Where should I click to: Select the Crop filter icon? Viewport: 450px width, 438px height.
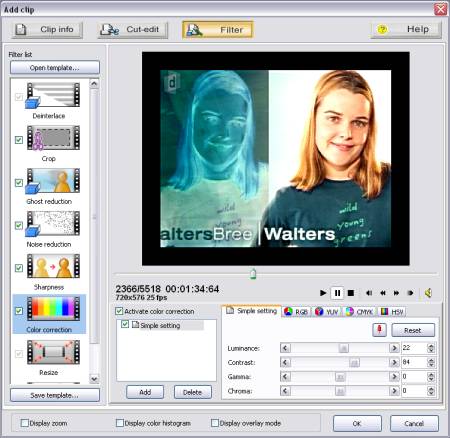(53, 138)
